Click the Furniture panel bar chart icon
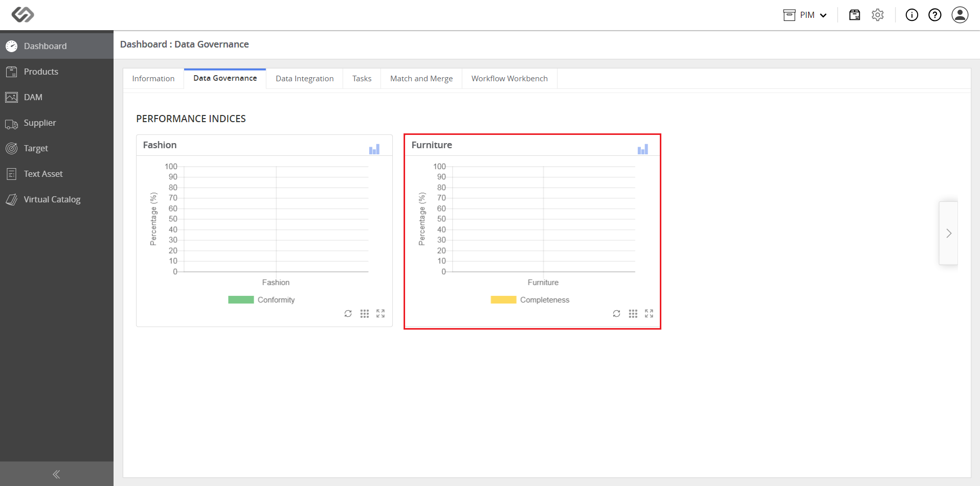 [x=643, y=149]
